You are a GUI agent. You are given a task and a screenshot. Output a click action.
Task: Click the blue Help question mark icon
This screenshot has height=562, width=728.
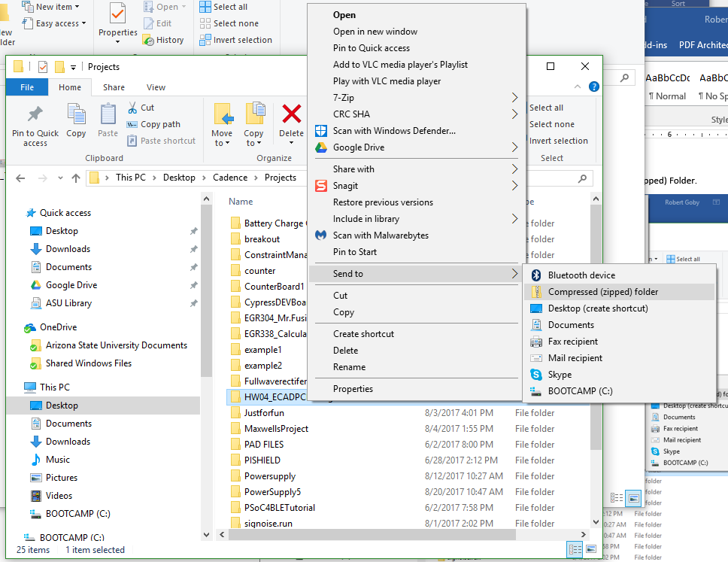(594, 87)
